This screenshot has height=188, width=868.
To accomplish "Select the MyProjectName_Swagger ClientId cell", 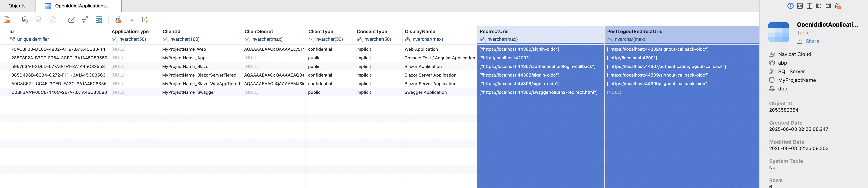I will pos(189,92).
